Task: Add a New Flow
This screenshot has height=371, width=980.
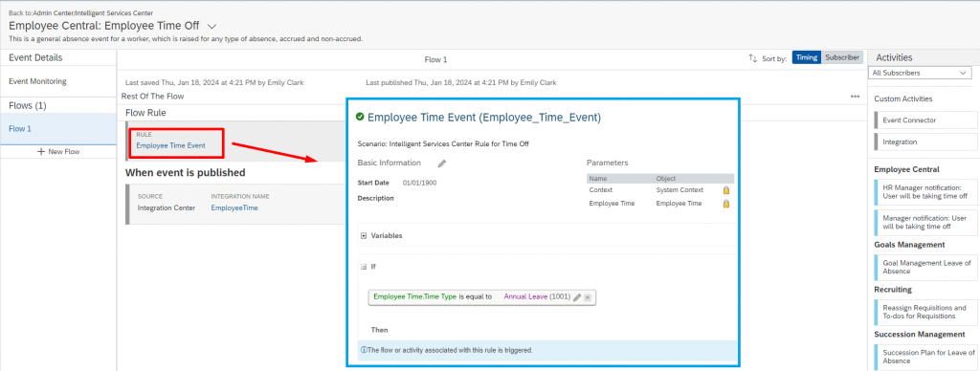Action: click(x=58, y=152)
